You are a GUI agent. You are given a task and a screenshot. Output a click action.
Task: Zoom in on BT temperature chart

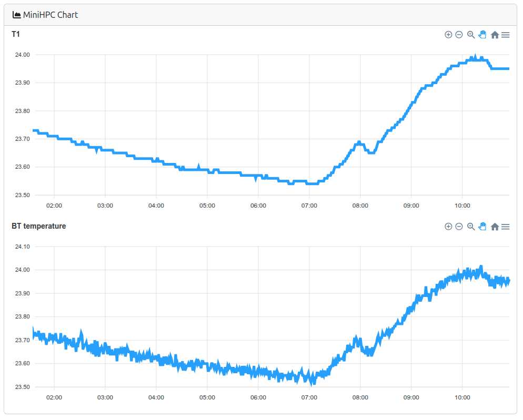coord(448,227)
